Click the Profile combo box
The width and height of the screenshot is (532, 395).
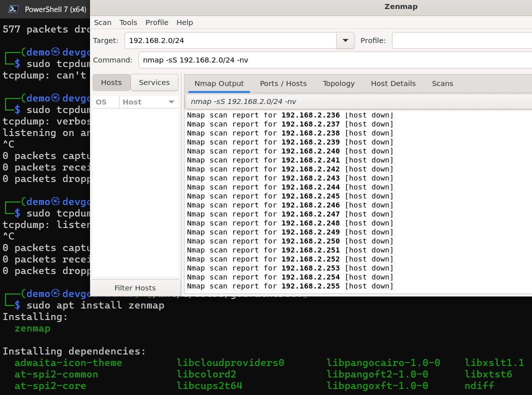coord(460,40)
